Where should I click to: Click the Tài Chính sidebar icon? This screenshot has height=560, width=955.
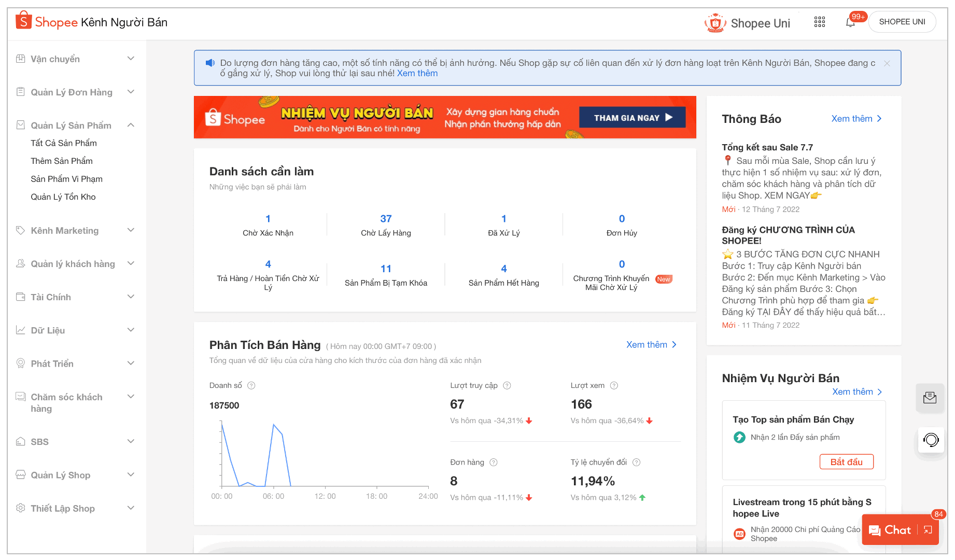[x=20, y=297]
